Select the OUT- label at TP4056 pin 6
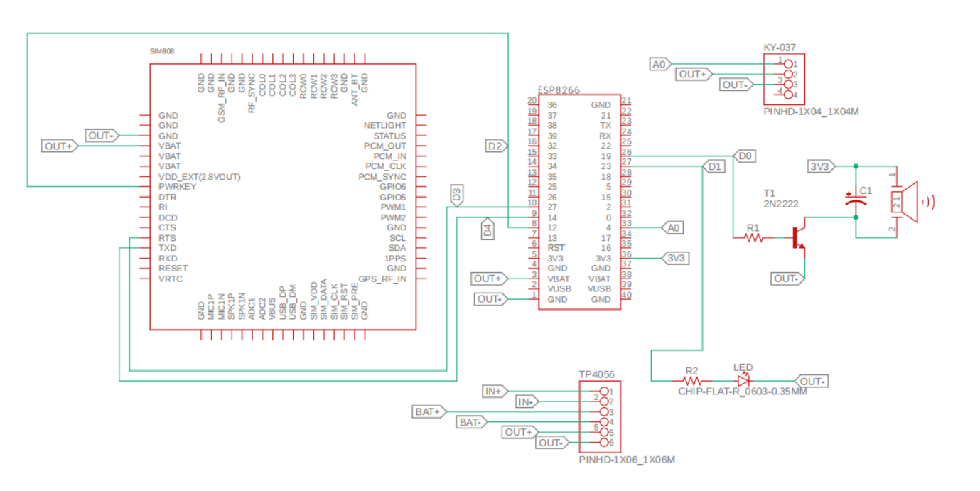Image resolution: width=980 pixels, height=491 pixels. point(552,443)
